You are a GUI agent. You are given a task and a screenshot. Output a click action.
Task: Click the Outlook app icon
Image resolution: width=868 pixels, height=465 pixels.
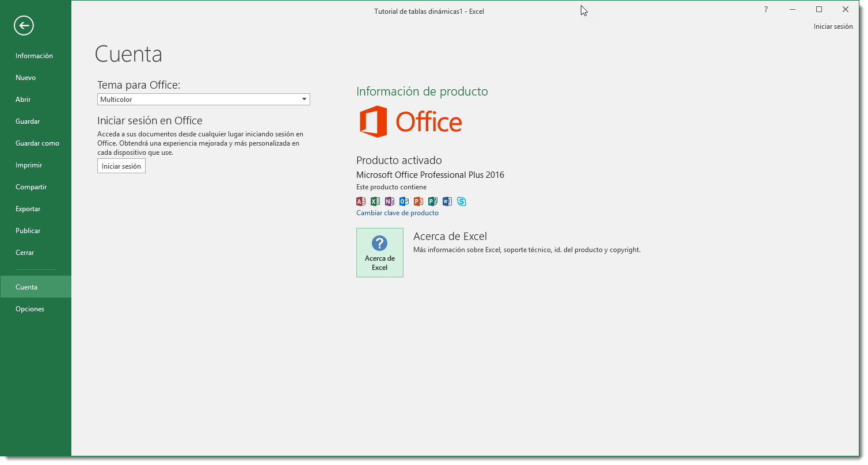point(404,201)
